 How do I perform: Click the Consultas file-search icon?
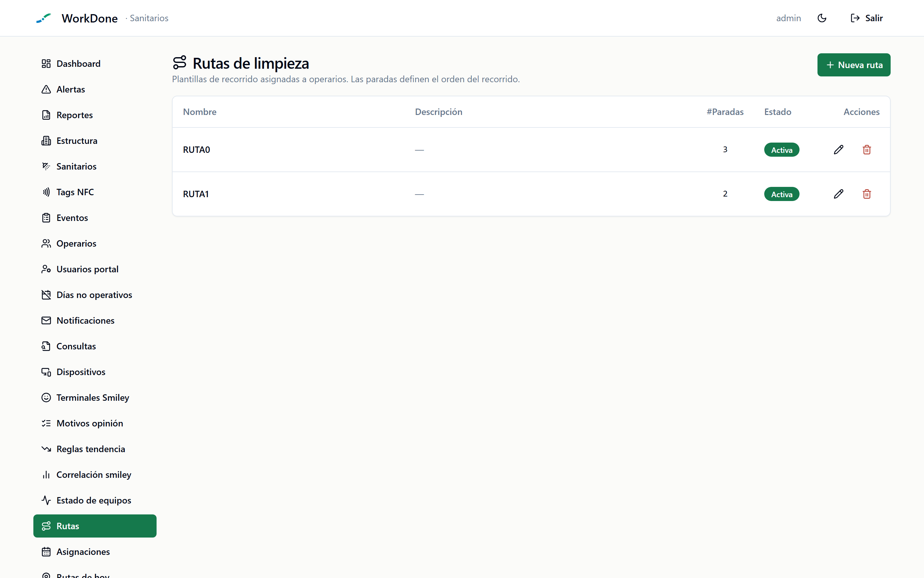(46, 346)
